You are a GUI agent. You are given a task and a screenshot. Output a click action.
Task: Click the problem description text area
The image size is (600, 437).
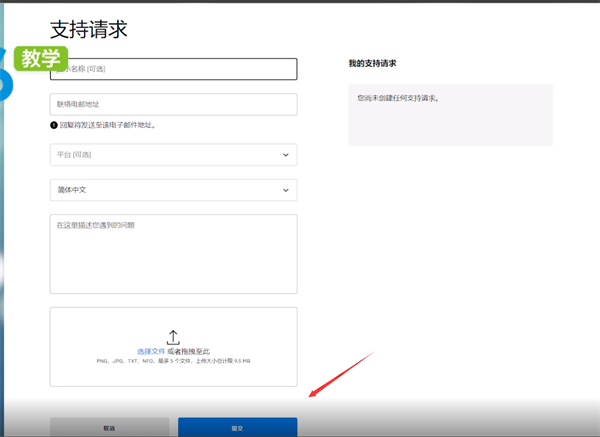click(173, 254)
